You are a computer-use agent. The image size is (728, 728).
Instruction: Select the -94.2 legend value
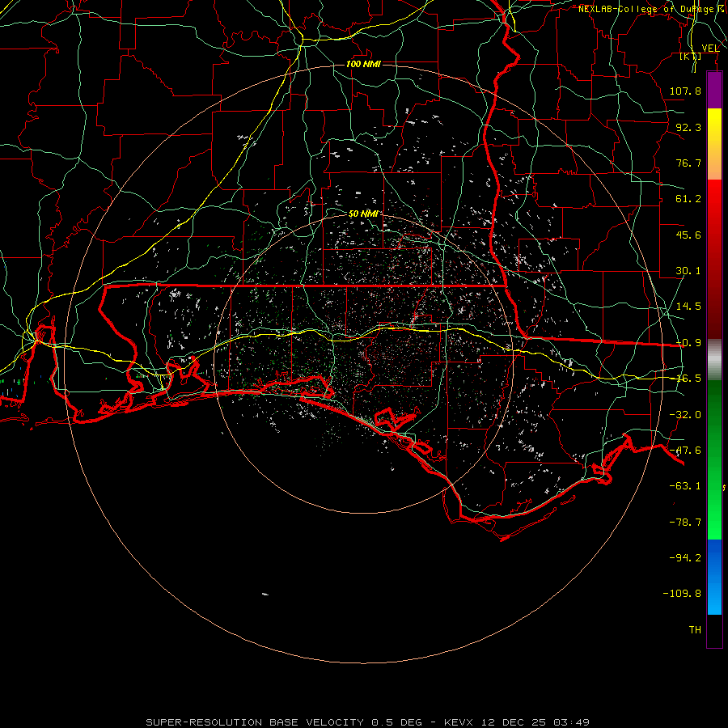point(685,557)
